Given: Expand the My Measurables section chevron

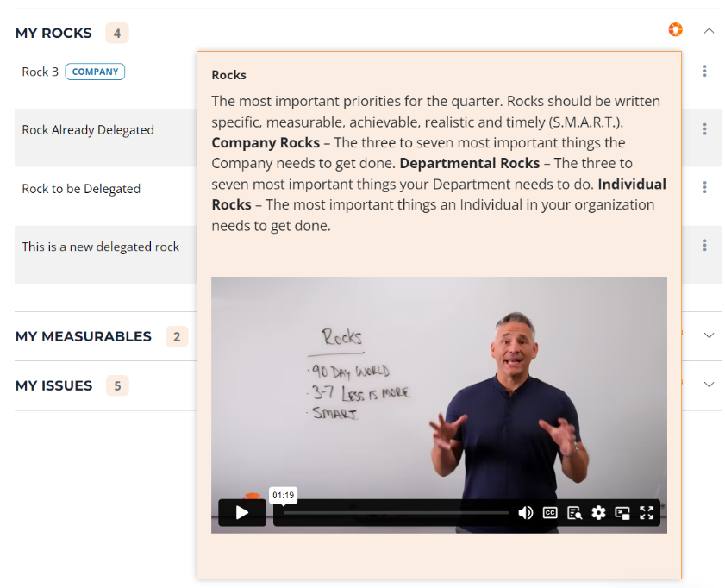Looking at the screenshot, I should click(x=709, y=335).
